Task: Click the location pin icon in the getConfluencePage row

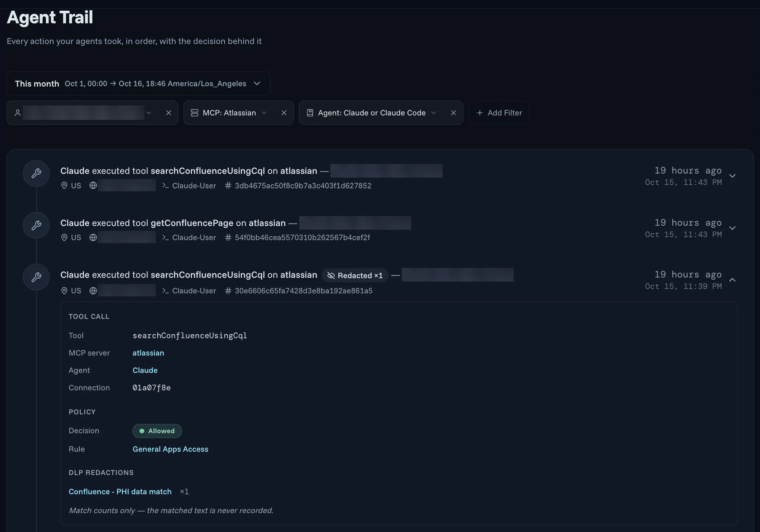Action: tap(64, 237)
